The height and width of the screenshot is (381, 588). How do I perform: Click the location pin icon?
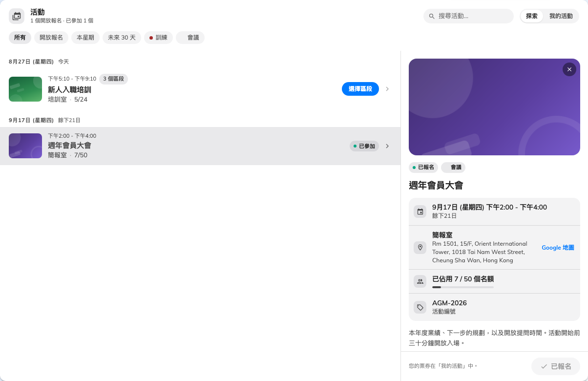[420, 247]
